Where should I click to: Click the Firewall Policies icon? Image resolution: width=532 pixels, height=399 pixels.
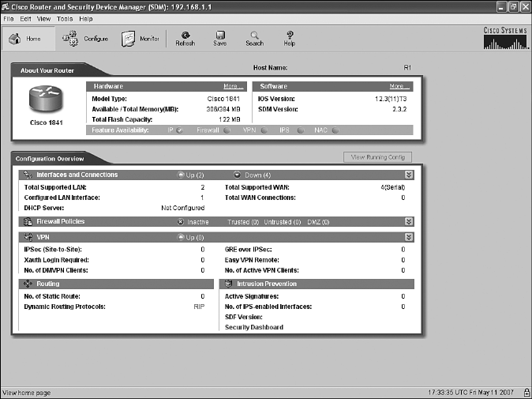tap(28, 222)
